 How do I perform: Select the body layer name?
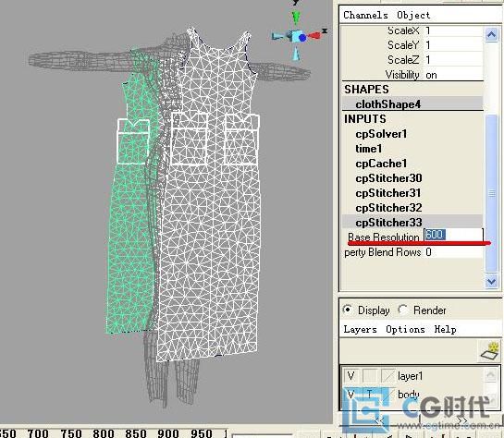[x=409, y=395]
